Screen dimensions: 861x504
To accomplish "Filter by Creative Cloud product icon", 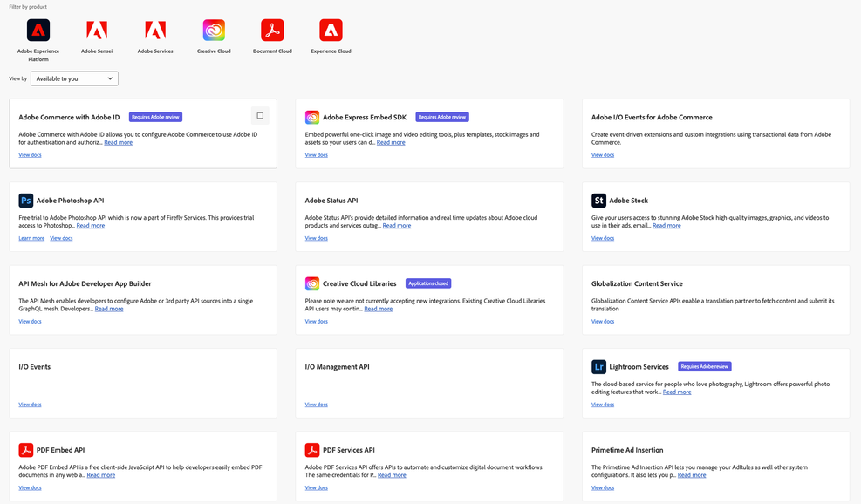I will [x=214, y=31].
